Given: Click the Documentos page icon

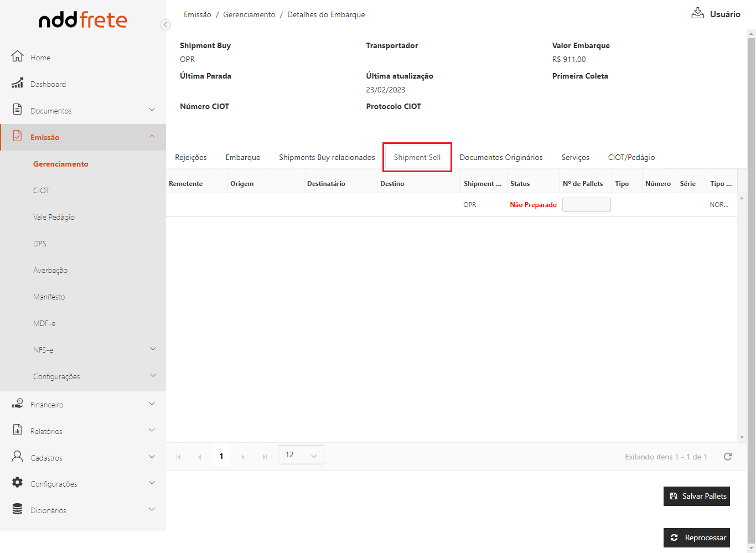Looking at the screenshot, I should pyautogui.click(x=18, y=110).
